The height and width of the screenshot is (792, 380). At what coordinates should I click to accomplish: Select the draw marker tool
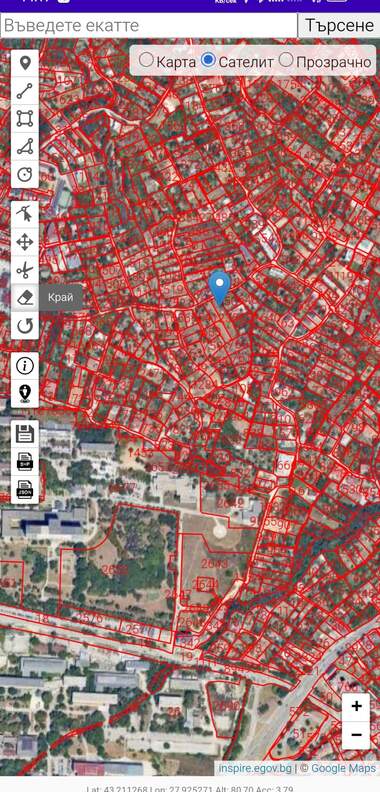[25, 64]
